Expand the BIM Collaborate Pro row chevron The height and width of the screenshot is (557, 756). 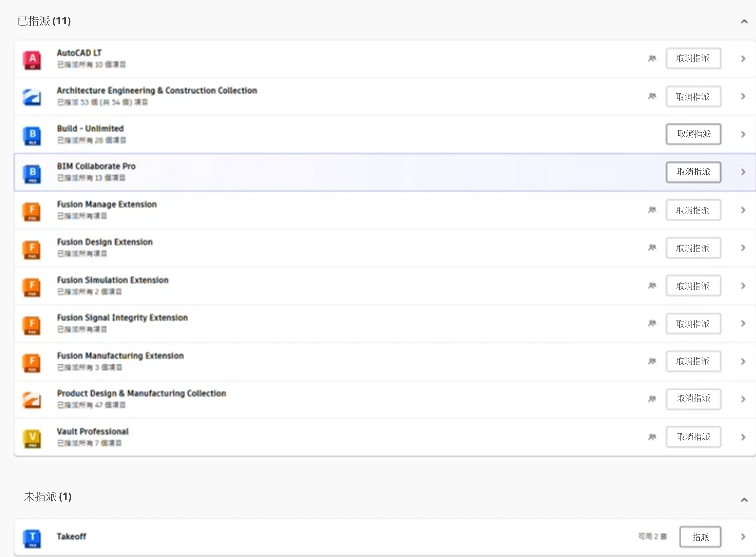tap(743, 172)
